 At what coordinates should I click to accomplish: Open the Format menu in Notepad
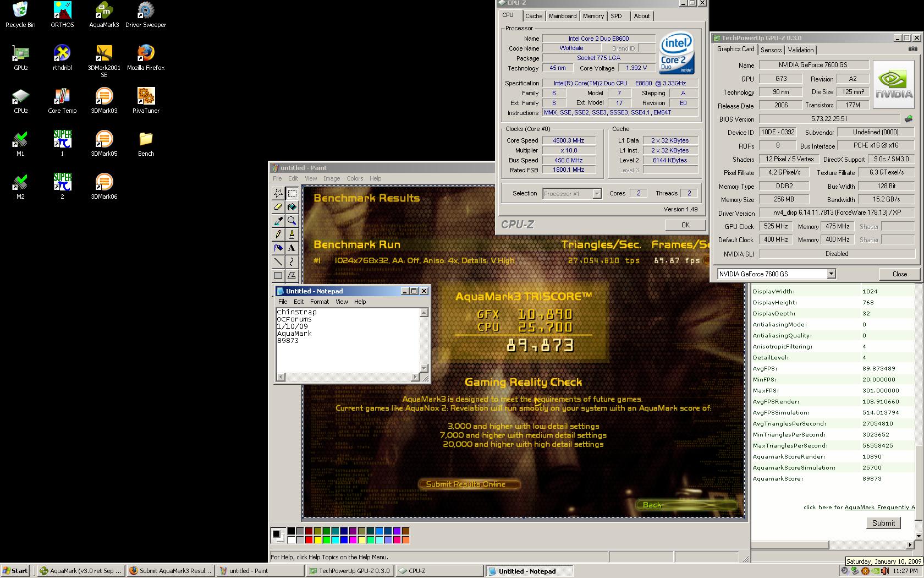(320, 302)
